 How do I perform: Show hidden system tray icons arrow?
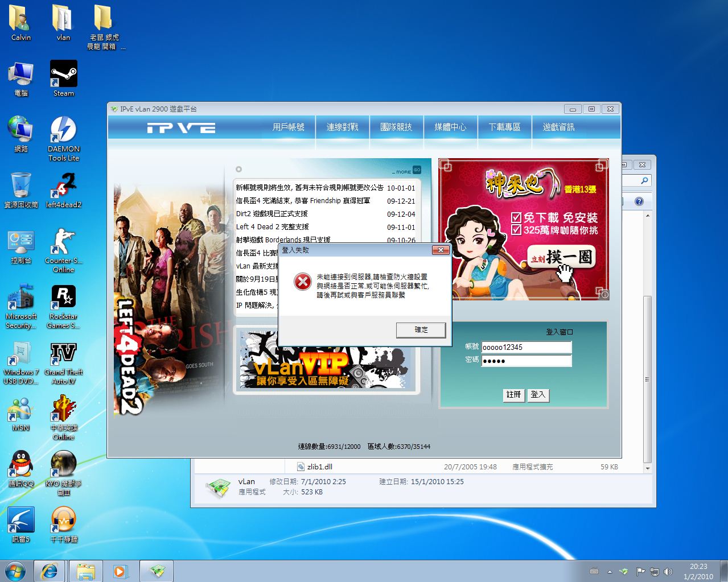[x=610, y=571]
